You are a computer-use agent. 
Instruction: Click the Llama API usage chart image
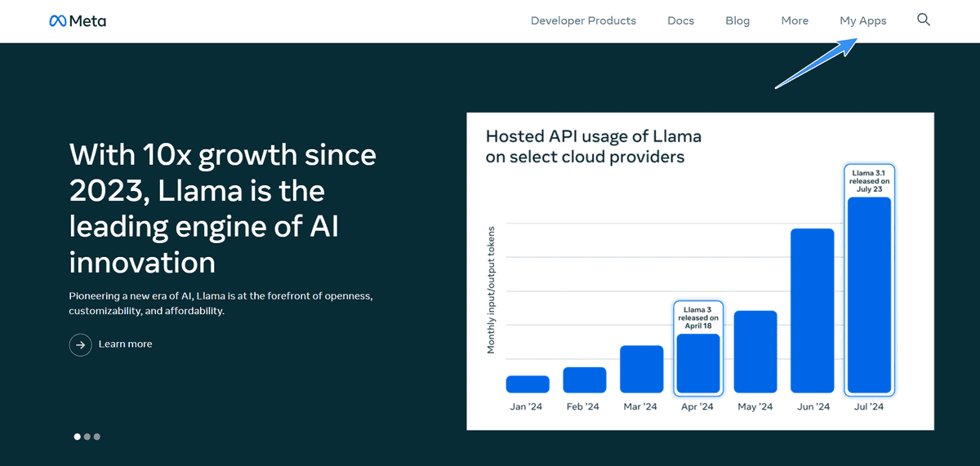pos(700,271)
